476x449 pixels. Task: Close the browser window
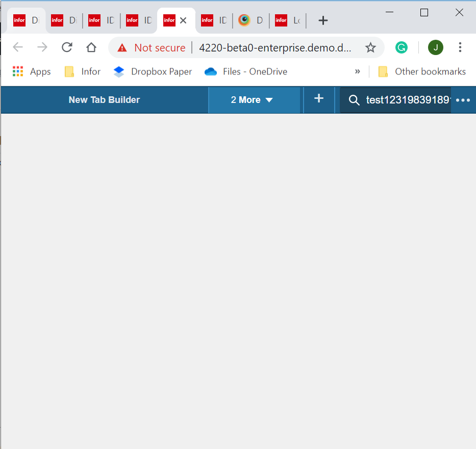(x=459, y=12)
